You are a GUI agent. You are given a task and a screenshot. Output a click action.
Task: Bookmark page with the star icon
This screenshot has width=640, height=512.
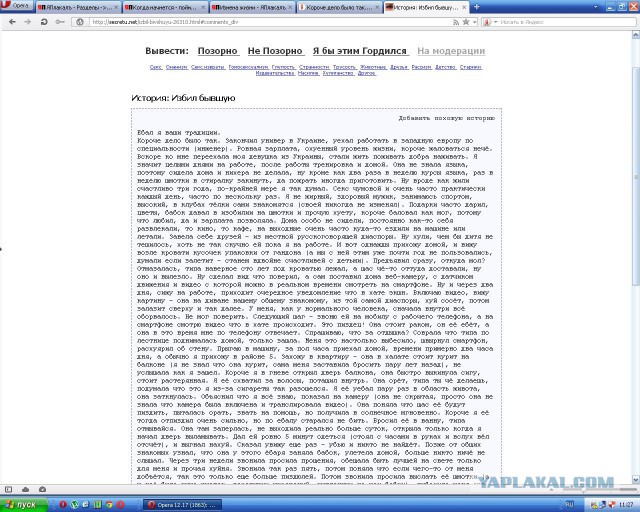[x=466, y=22]
